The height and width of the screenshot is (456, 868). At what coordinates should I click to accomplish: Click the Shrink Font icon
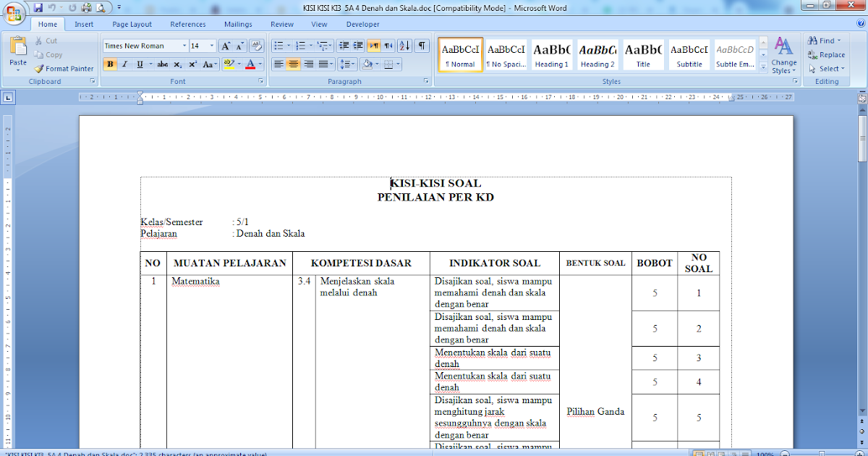click(240, 46)
